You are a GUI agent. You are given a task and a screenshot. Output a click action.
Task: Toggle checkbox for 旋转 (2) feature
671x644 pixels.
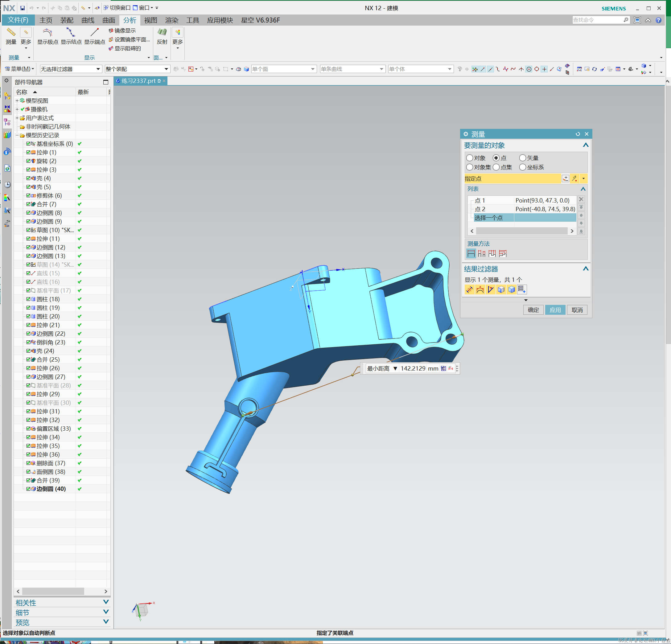[x=28, y=161]
